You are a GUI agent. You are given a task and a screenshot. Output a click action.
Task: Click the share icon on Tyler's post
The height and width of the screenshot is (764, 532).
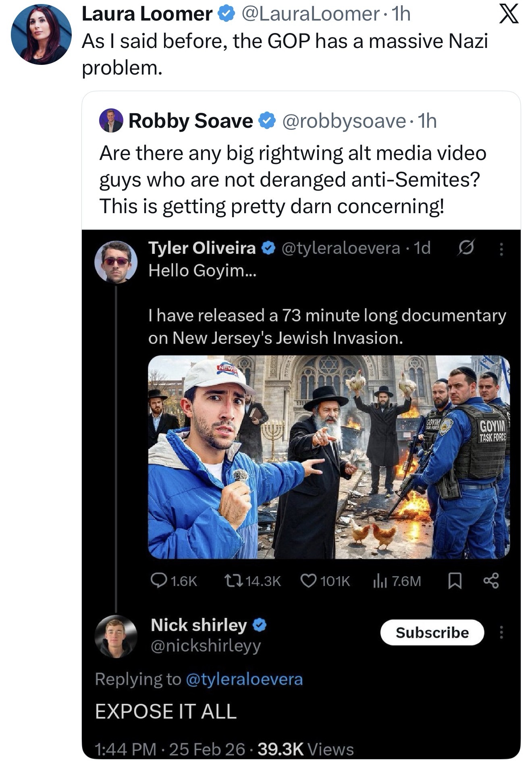491,581
